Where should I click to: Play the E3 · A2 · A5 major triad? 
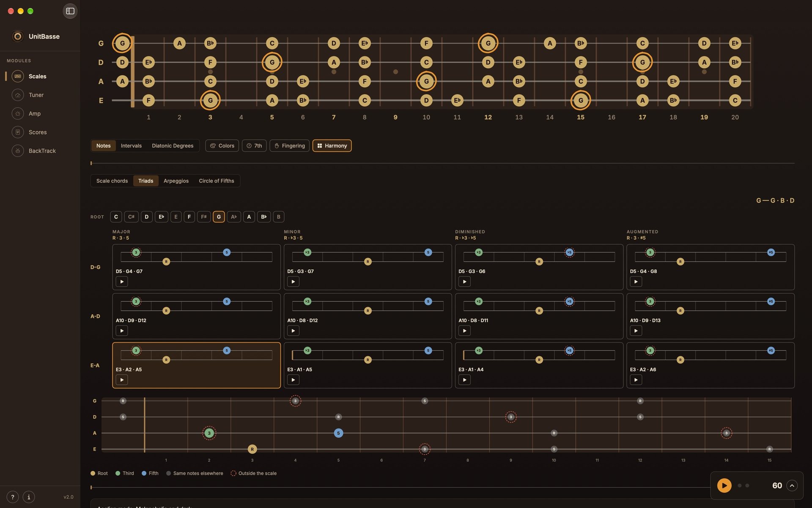[x=122, y=380]
